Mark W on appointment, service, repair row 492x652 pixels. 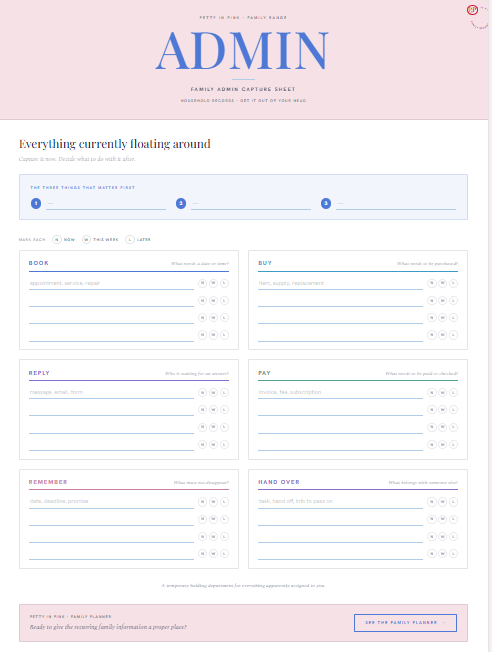[213, 283]
